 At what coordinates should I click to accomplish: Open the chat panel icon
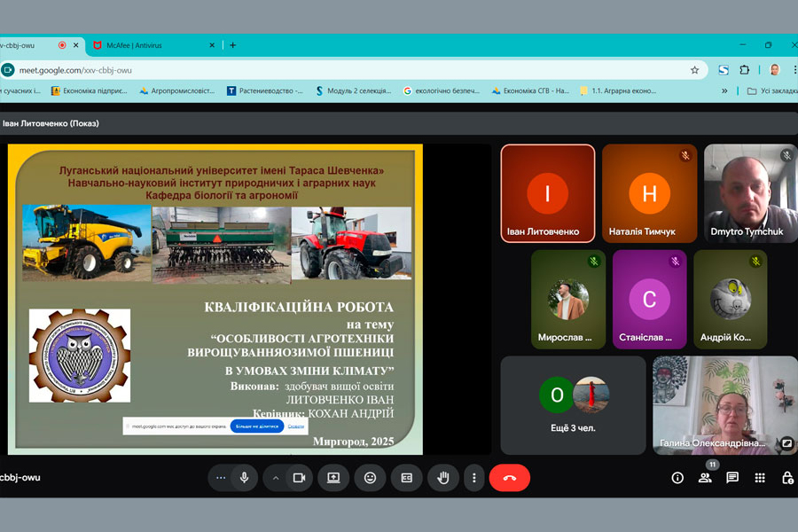click(x=732, y=478)
